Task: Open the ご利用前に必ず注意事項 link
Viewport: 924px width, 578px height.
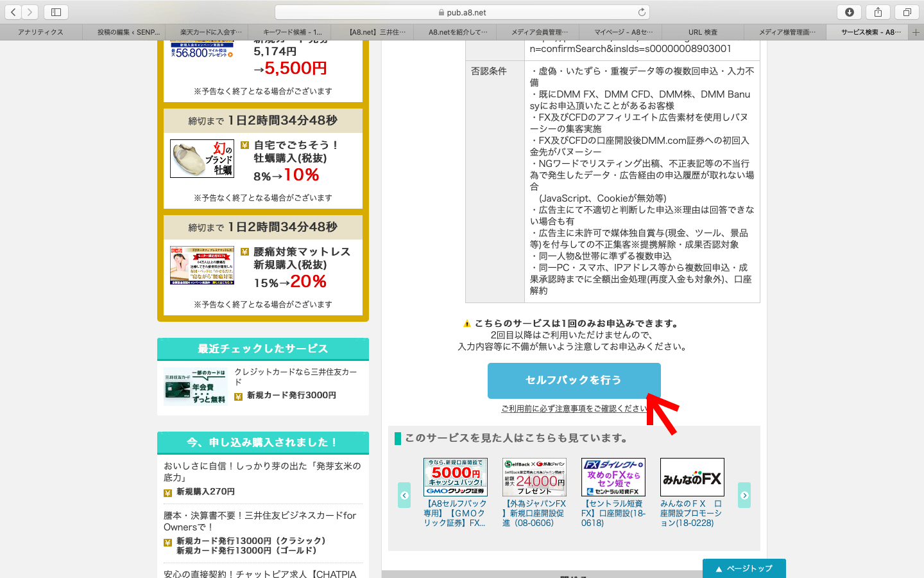Action: coord(574,408)
